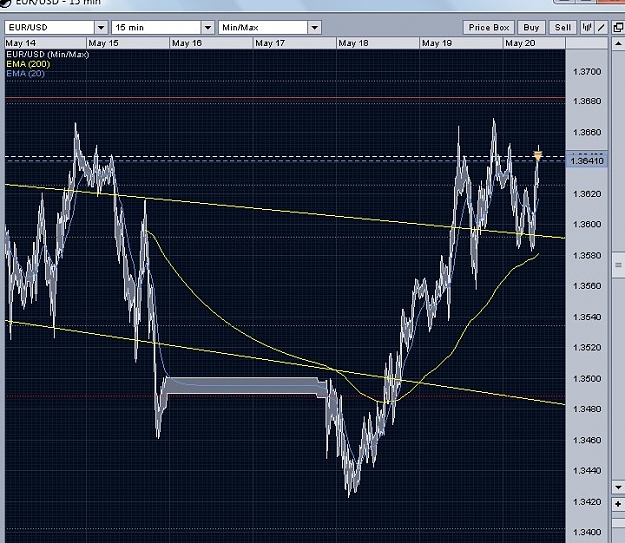Image resolution: width=625 pixels, height=543 pixels.
Task: Click the EUR/USD (Min/Max) legend label
Action: tap(47, 54)
